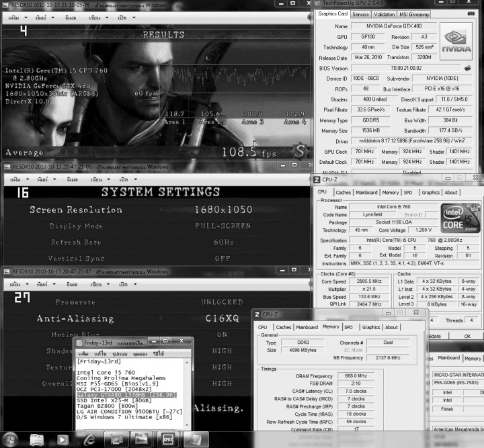484x448 pixels.
Task: Select the CPU tab in CPU-Z Memory window
Action: coord(262,327)
